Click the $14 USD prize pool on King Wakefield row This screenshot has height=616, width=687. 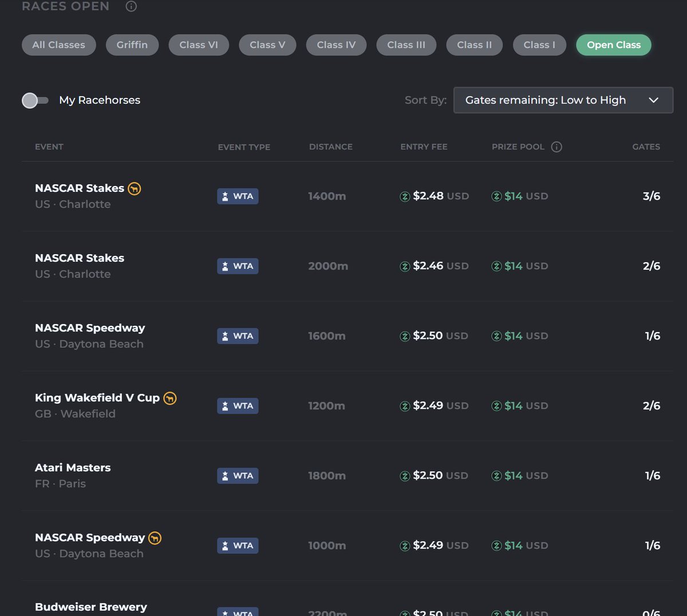click(x=526, y=406)
